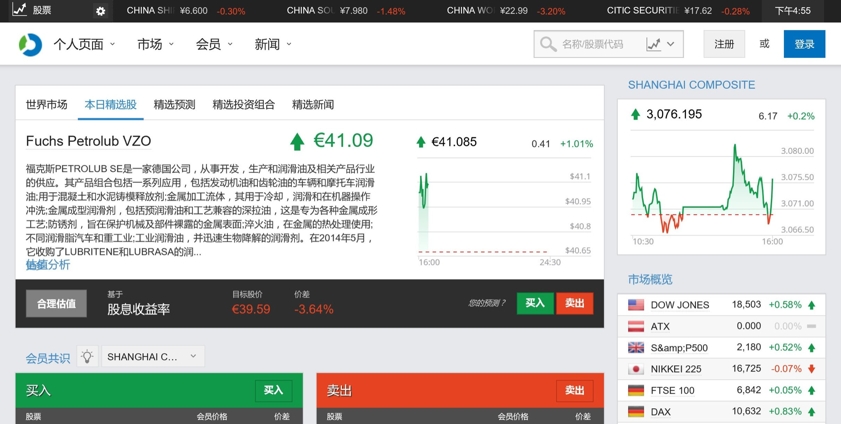Click the German flag beside DAX

[636, 412]
